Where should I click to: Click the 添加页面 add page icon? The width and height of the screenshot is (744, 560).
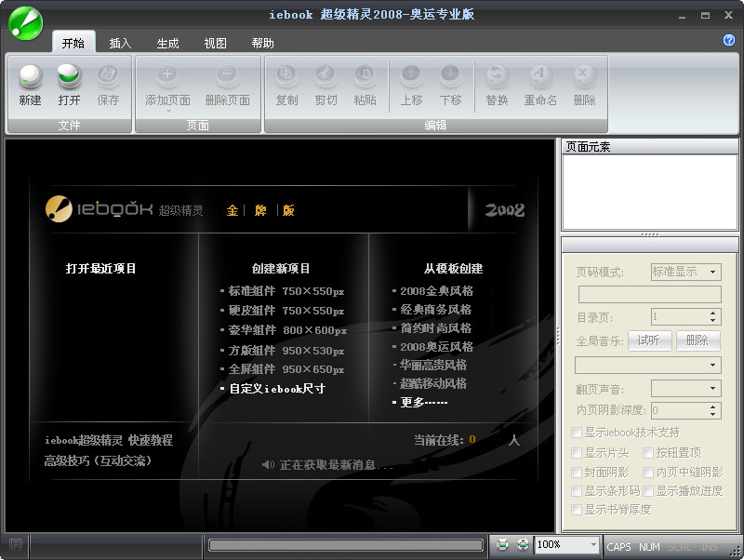coord(167,75)
